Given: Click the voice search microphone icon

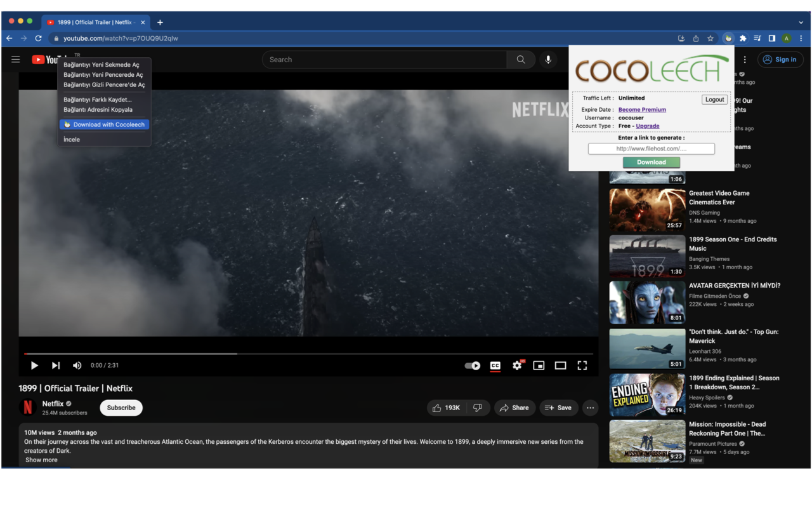Looking at the screenshot, I should point(548,60).
